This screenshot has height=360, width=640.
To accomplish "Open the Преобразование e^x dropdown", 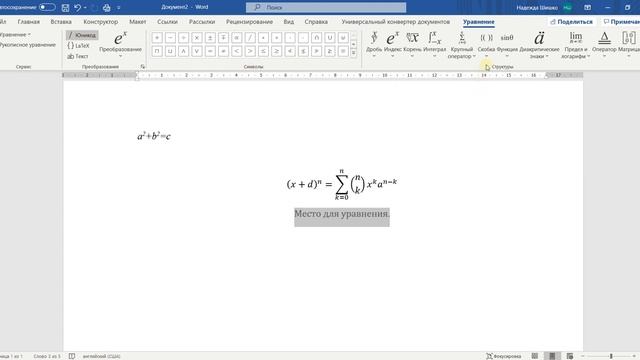I will (120, 45).
